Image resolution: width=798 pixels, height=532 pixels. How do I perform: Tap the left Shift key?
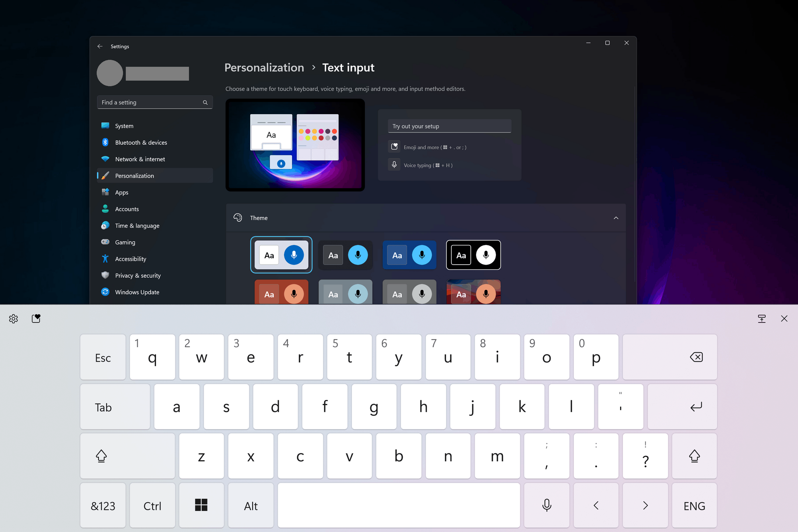click(x=128, y=456)
